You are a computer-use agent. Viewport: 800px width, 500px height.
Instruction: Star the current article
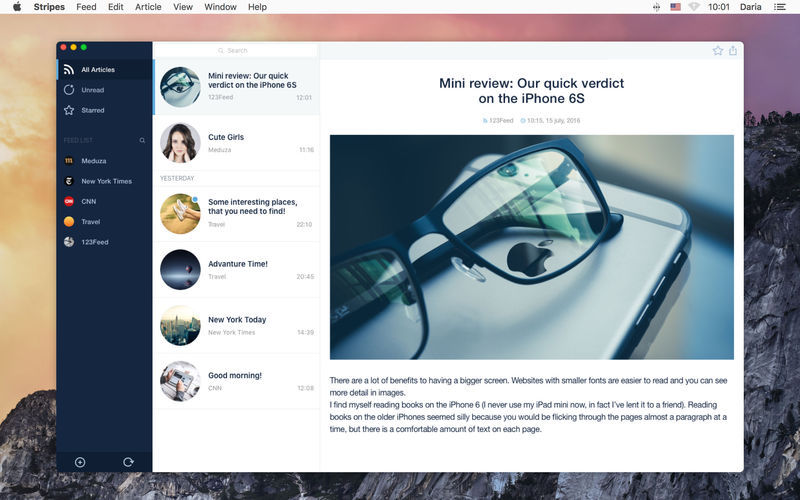[718, 51]
